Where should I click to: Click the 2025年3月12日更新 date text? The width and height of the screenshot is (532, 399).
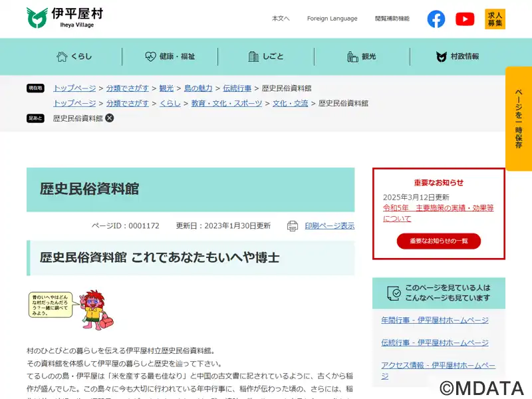click(416, 197)
